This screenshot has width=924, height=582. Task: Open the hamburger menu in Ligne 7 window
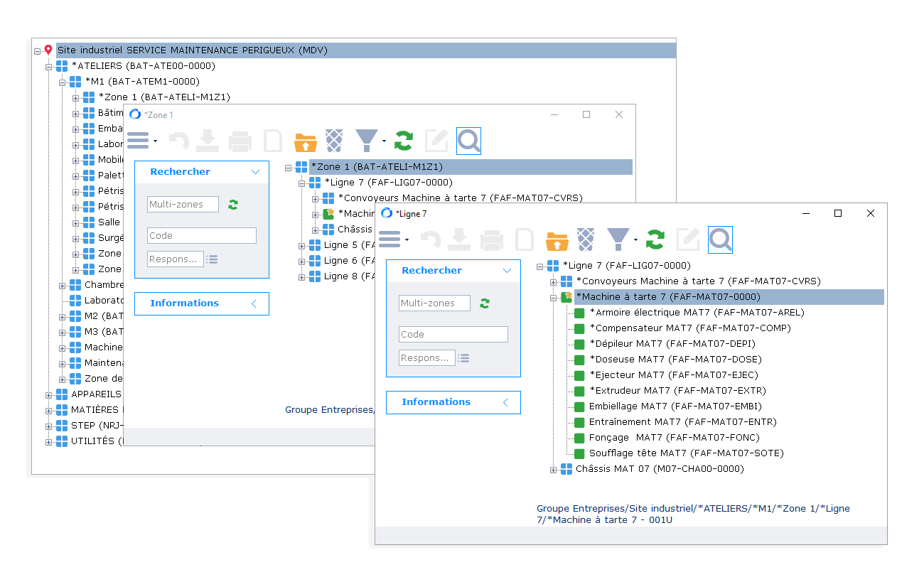click(390, 240)
